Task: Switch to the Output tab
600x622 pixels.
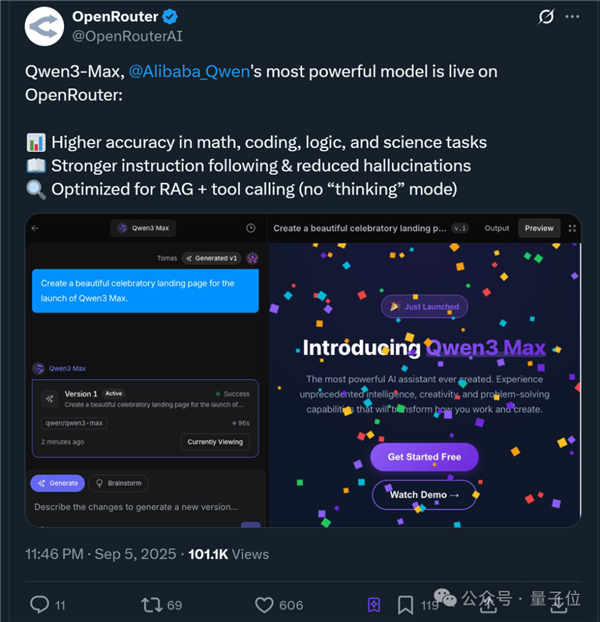Action: [497, 228]
